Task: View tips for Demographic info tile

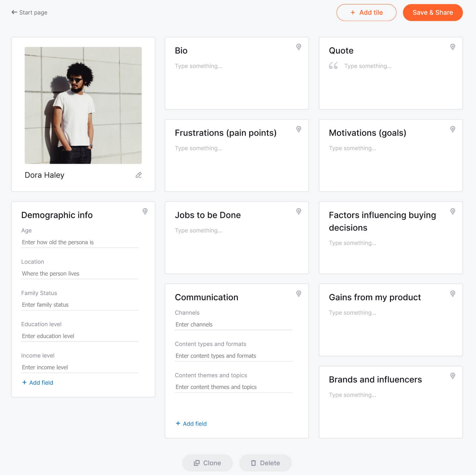Action: 145,211
